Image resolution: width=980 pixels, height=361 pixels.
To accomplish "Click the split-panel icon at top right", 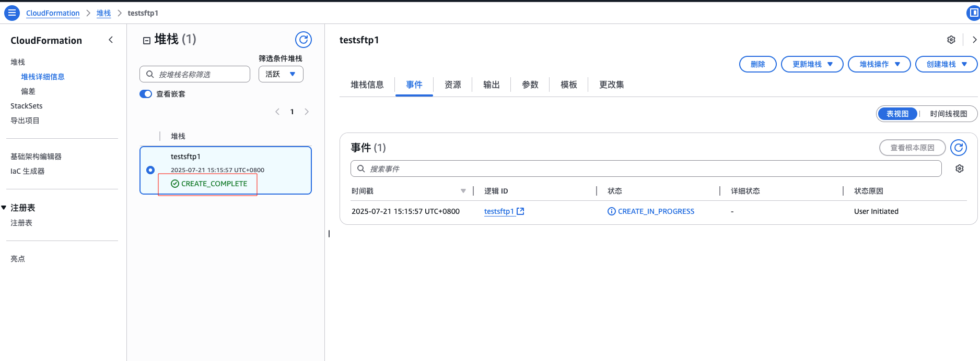I will pos(974,13).
